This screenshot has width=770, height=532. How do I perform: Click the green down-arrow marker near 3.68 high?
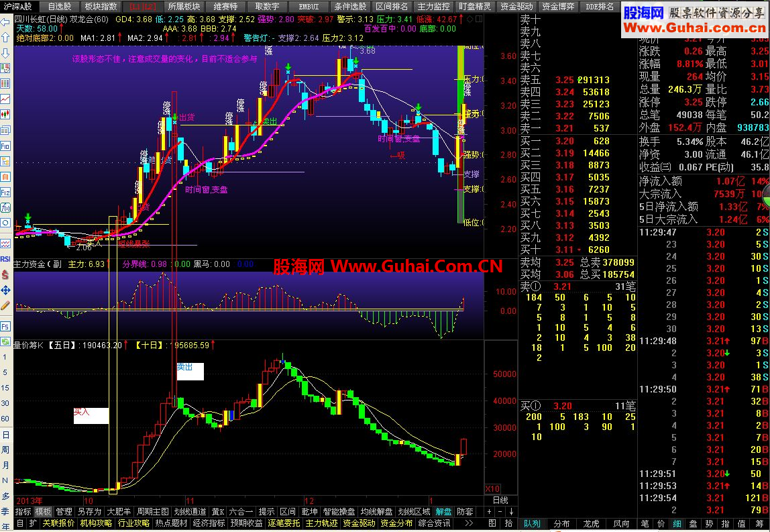(x=355, y=60)
